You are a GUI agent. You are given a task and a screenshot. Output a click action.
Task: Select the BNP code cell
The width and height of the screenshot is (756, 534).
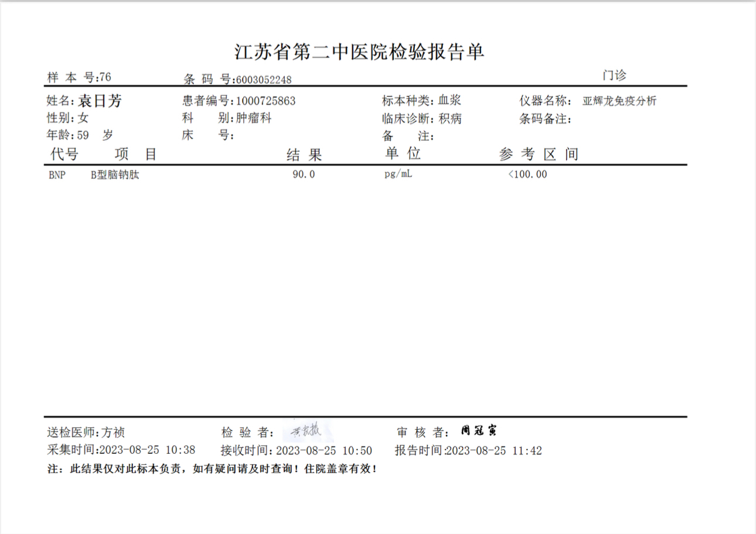tap(57, 174)
